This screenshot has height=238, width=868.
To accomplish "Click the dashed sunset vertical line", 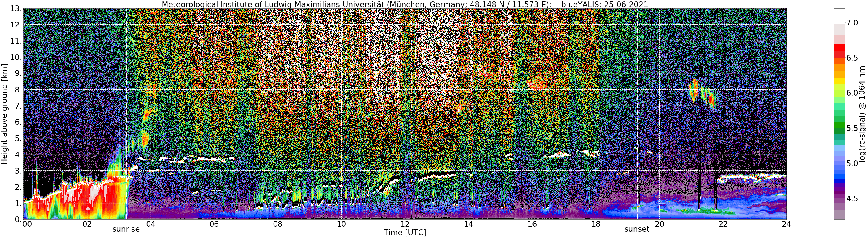I will [x=637, y=114].
